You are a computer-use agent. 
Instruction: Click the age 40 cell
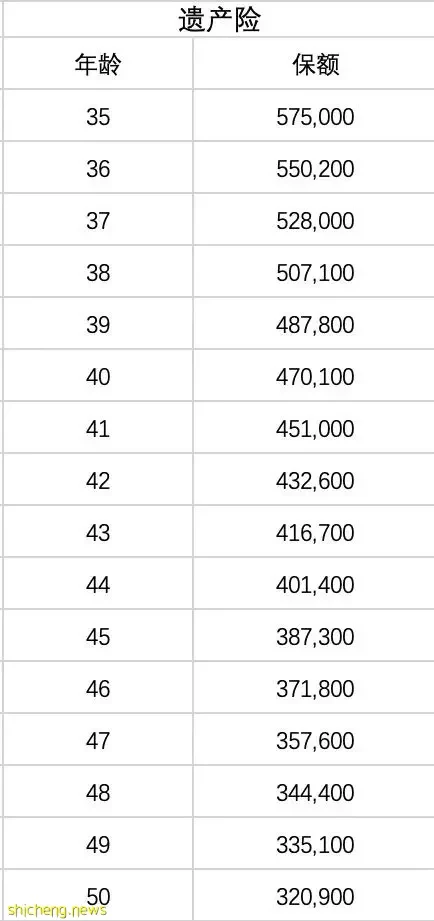tap(98, 376)
